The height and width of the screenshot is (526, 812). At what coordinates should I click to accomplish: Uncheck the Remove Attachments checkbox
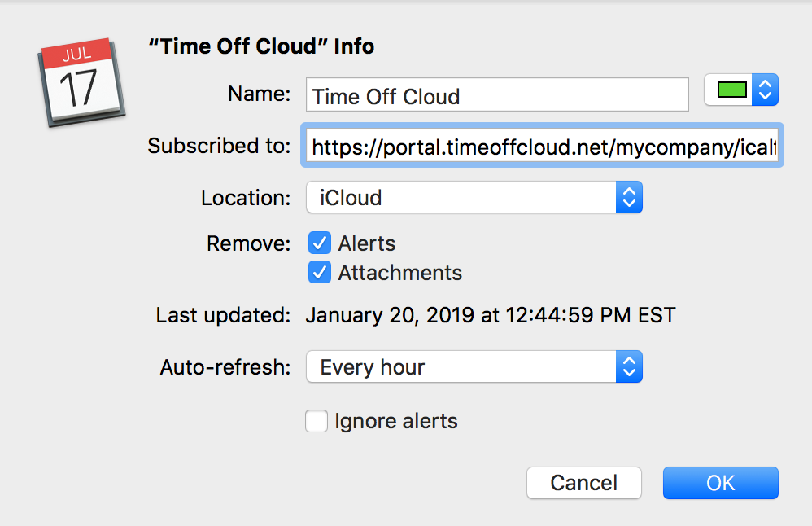click(320, 273)
